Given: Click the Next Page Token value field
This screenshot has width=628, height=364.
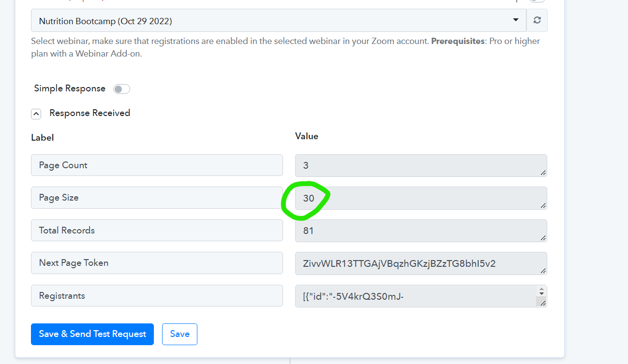Looking at the screenshot, I should [x=421, y=263].
